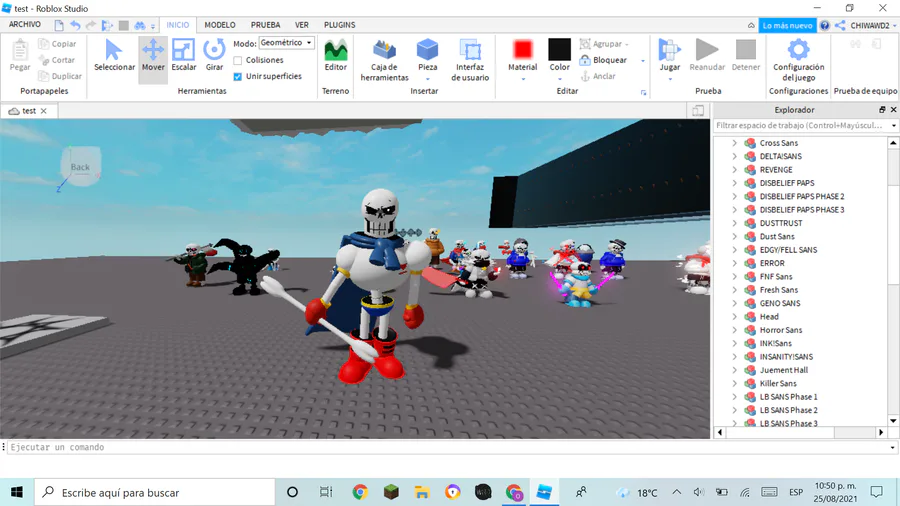Open the Bloquear dropdown arrow
This screenshot has width=900, height=506.
pos(643,60)
